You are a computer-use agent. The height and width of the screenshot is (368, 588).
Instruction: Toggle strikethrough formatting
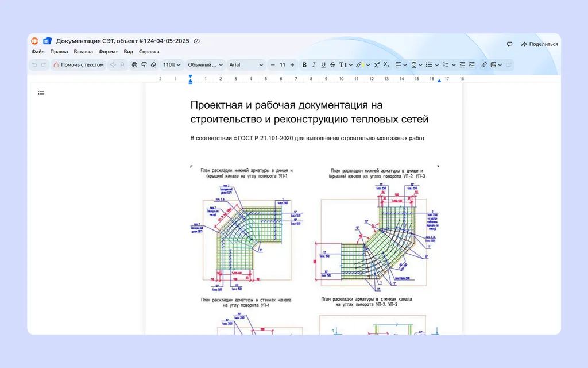point(332,64)
